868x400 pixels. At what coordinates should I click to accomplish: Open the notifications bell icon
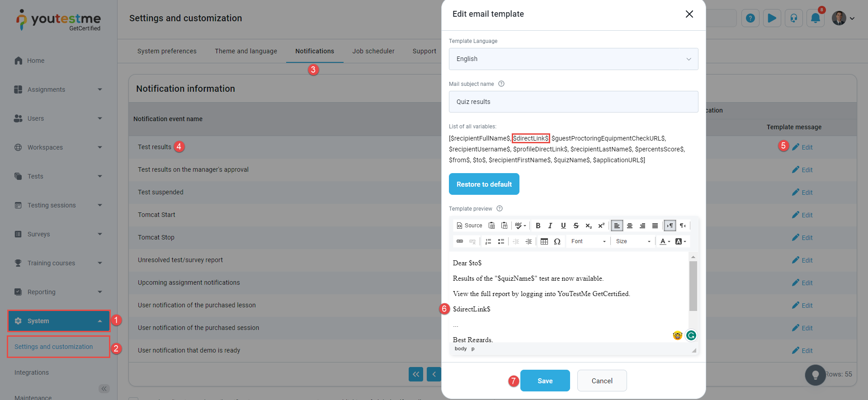click(x=816, y=18)
